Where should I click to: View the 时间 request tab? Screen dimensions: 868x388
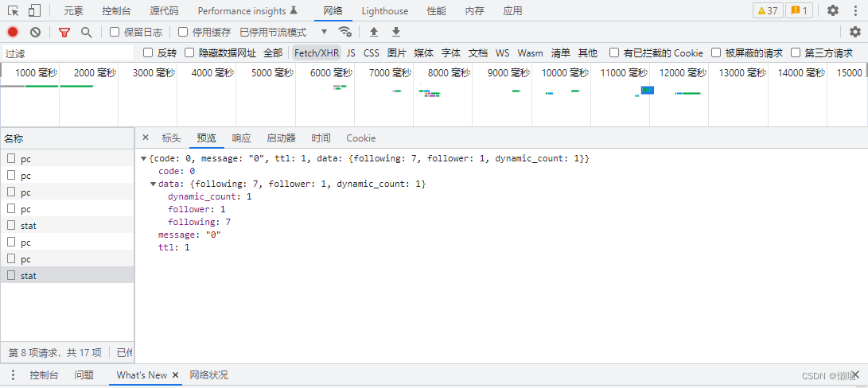tap(321, 138)
